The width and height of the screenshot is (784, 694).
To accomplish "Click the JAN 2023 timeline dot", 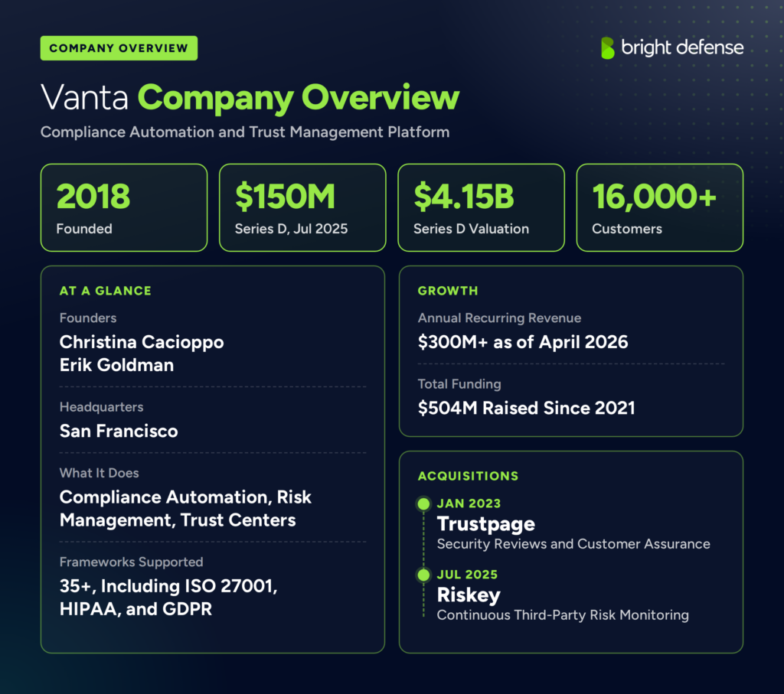I will (423, 503).
